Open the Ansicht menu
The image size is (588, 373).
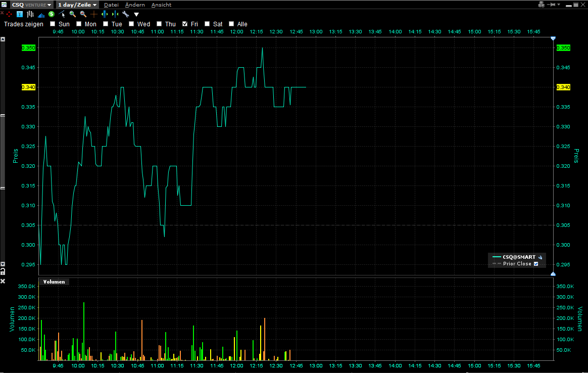click(x=161, y=5)
